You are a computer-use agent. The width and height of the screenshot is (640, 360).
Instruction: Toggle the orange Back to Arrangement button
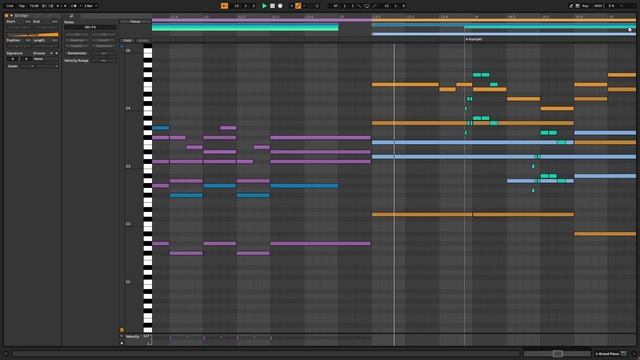pos(224,6)
